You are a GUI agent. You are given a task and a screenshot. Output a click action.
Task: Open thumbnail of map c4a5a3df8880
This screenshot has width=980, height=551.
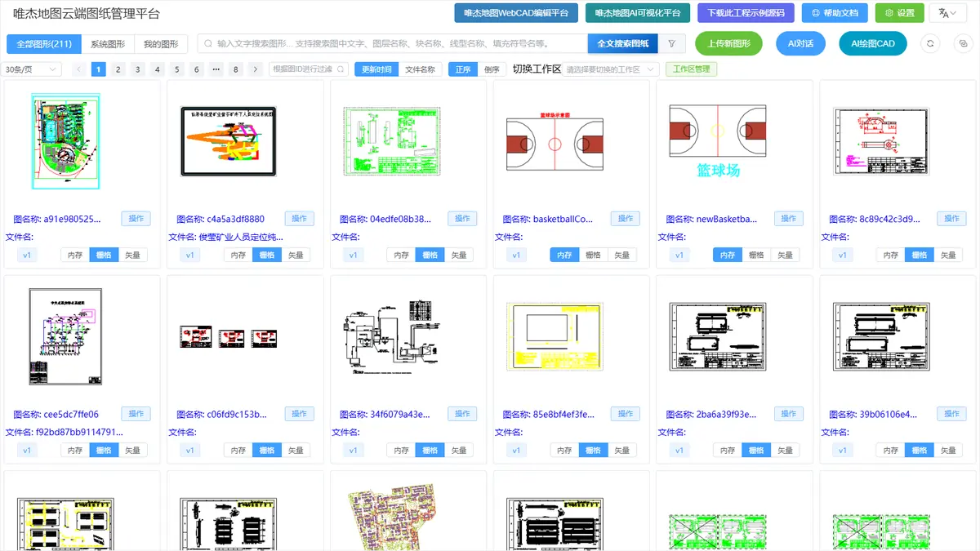[229, 140]
